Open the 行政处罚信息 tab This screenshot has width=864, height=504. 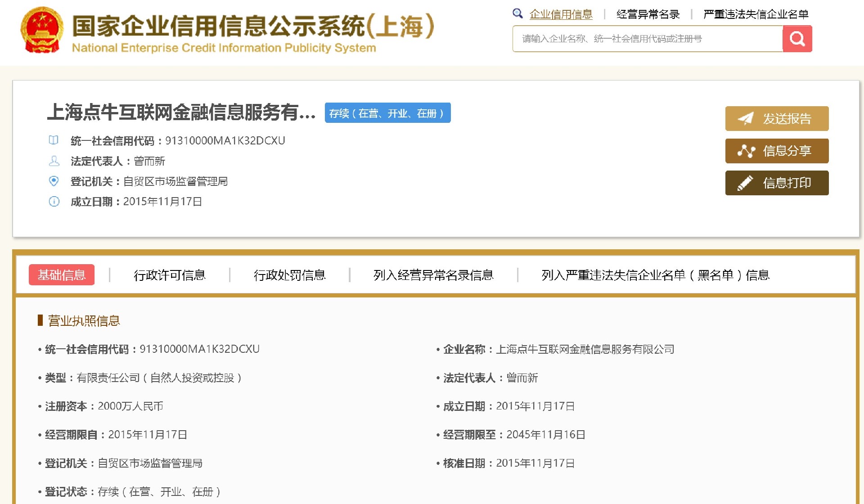(290, 275)
